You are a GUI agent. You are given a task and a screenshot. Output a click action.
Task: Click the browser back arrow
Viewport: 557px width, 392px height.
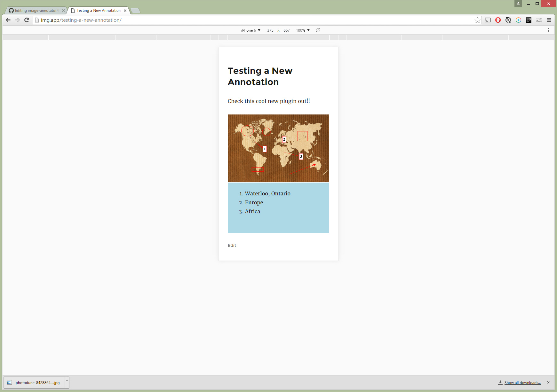click(8, 20)
